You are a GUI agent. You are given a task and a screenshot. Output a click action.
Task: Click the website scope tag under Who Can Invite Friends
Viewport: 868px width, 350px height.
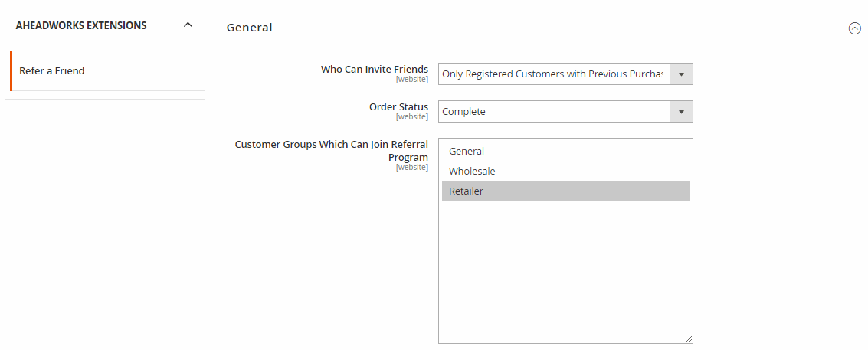pyautogui.click(x=411, y=80)
